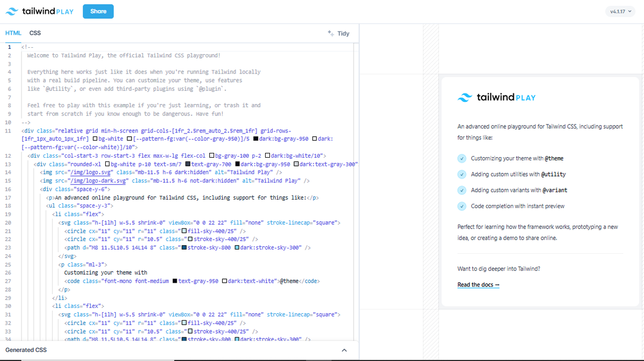Click the editor vertical scrollbar
The image size is (644, 361).
356,191
